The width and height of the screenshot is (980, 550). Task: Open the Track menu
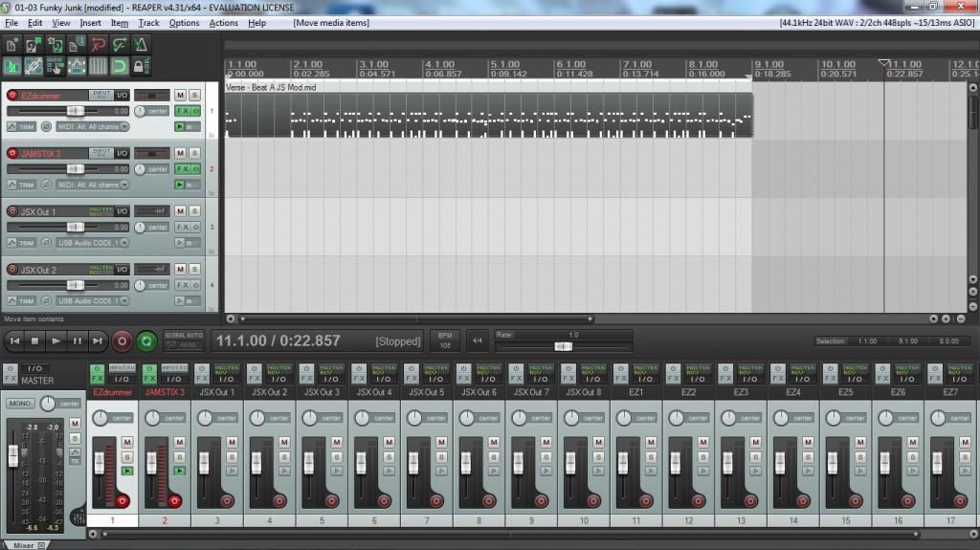pyautogui.click(x=148, y=22)
